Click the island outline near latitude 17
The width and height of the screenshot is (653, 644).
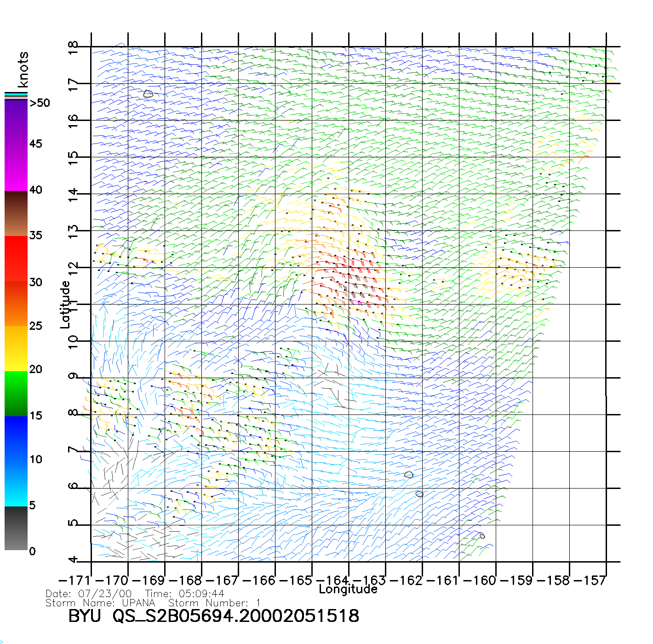(148, 94)
